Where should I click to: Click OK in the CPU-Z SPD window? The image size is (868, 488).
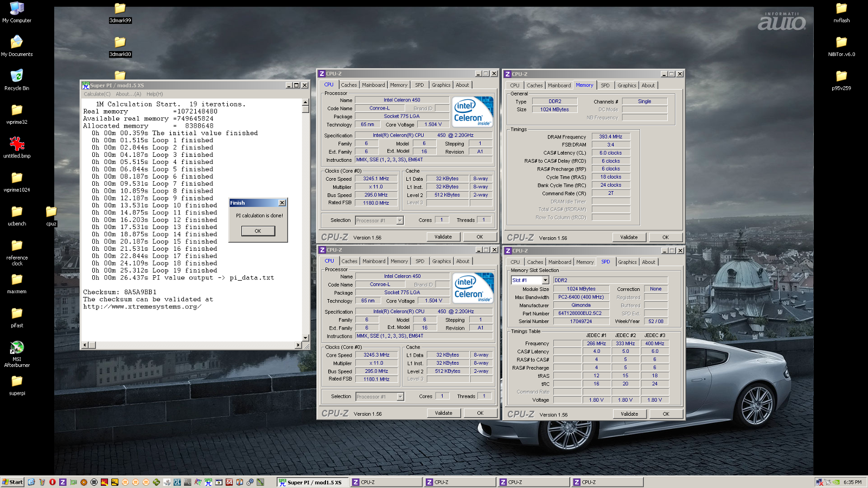pyautogui.click(x=666, y=414)
